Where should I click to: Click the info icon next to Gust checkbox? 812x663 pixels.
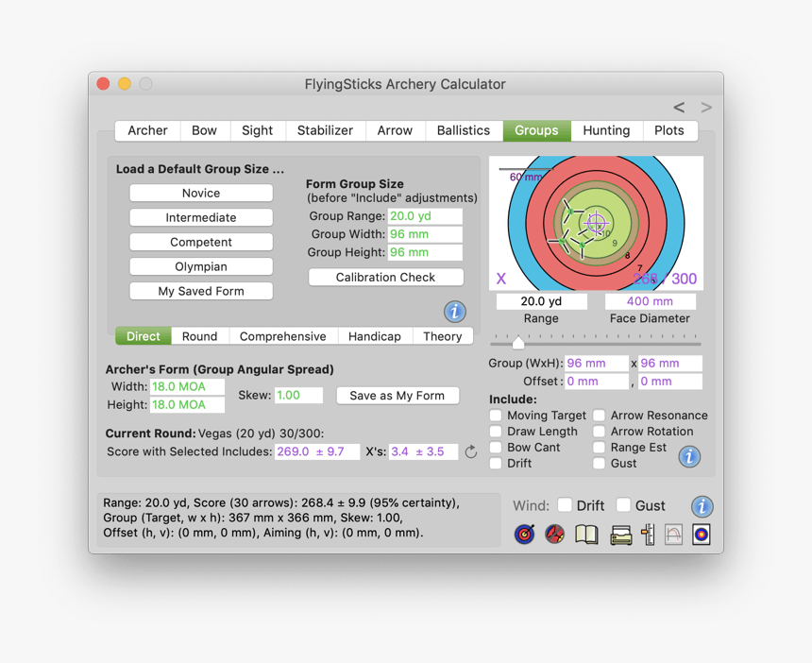click(689, 456)
